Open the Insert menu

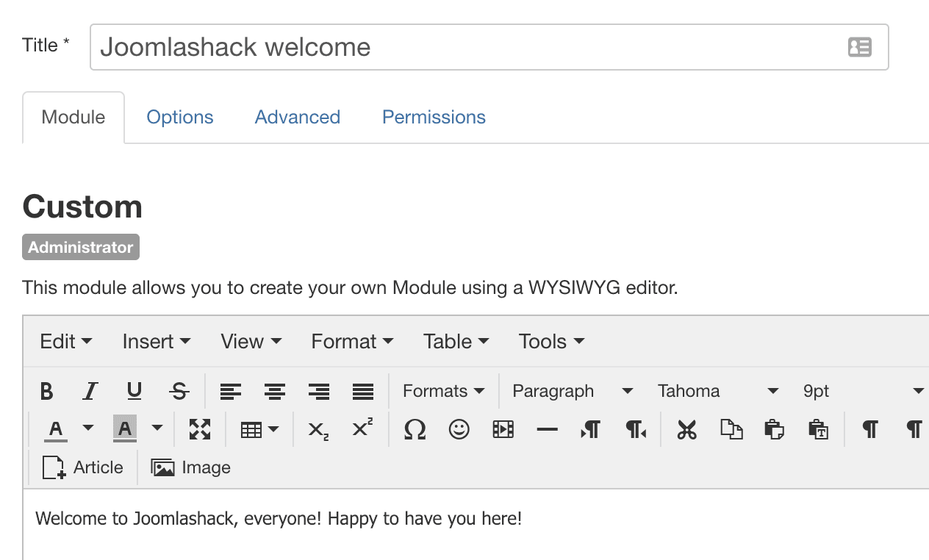(x=157, y=341)
